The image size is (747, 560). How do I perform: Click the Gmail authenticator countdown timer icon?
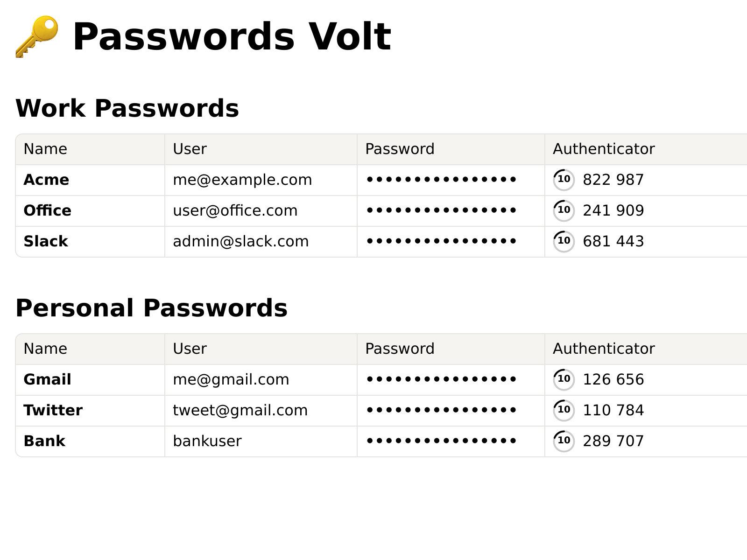564,379
